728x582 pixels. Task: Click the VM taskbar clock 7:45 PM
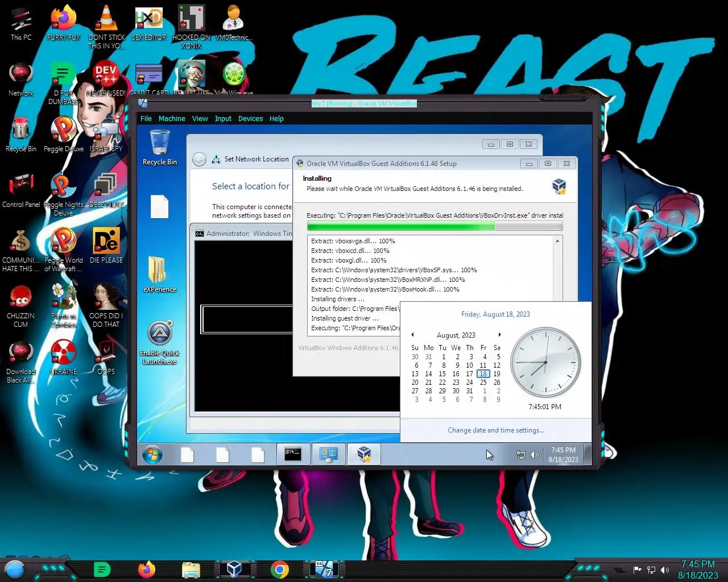563,455
